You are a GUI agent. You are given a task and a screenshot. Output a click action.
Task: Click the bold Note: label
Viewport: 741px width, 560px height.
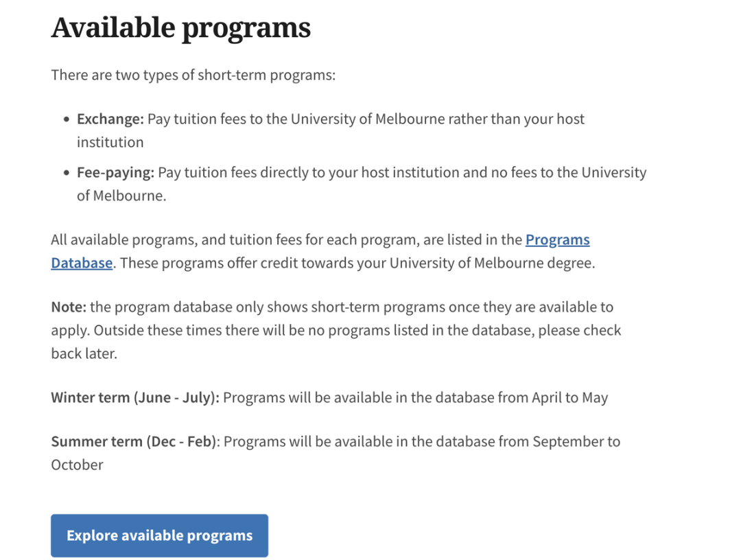[69, 307]
